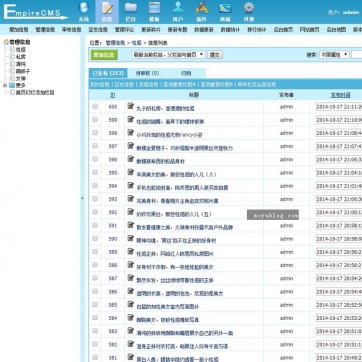Tick the checkbox for row 598
The width and height of the screenshot is (362, 362).
[95, 132]
